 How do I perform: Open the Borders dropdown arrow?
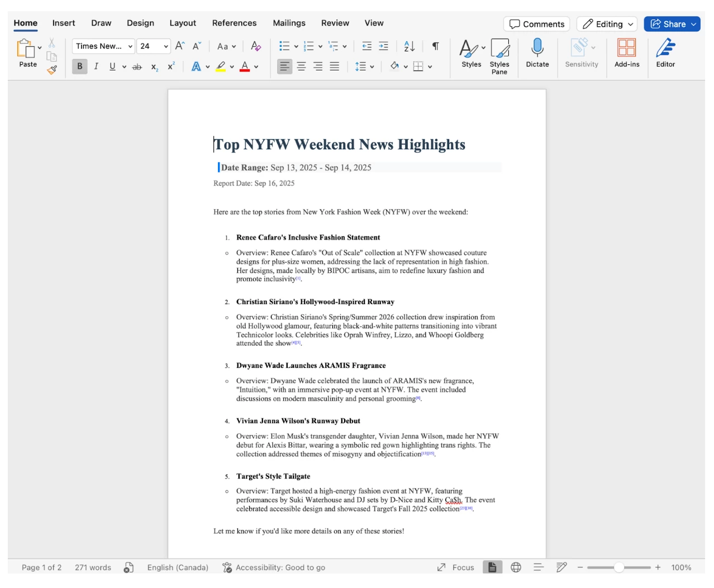[430, 67]
